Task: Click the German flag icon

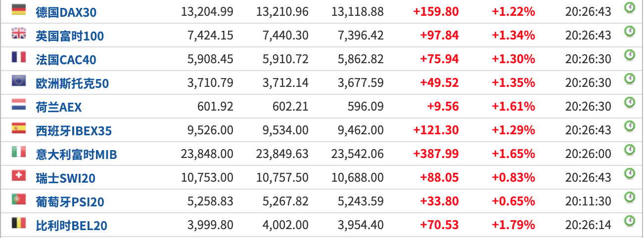Action: point(19,9)
